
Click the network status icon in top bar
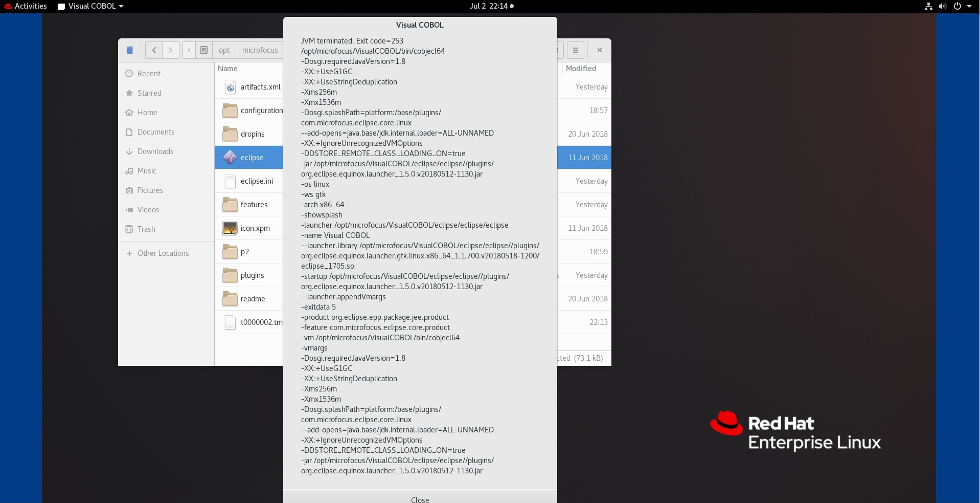click(x=928, y=6)
